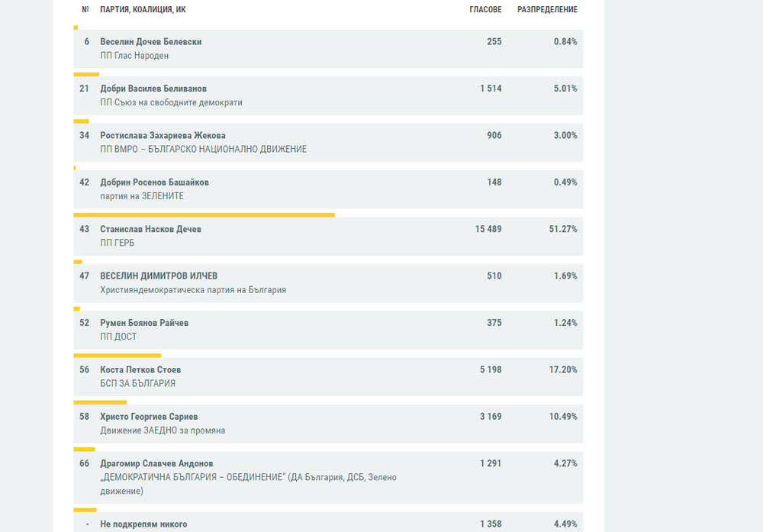Screen dimensions: 763x532
Task: Click the Не подкрепям никого row
Action: pyautogui.click(x=143, y=524)
